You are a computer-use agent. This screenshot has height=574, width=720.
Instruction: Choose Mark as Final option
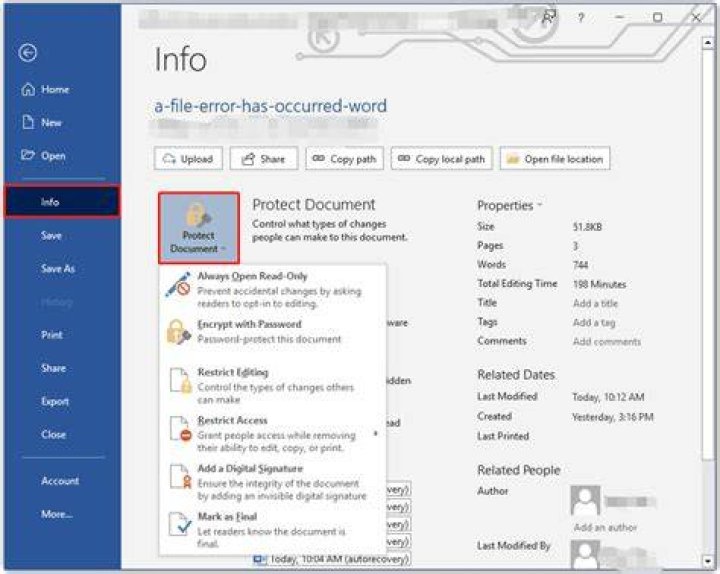[272, 529]
